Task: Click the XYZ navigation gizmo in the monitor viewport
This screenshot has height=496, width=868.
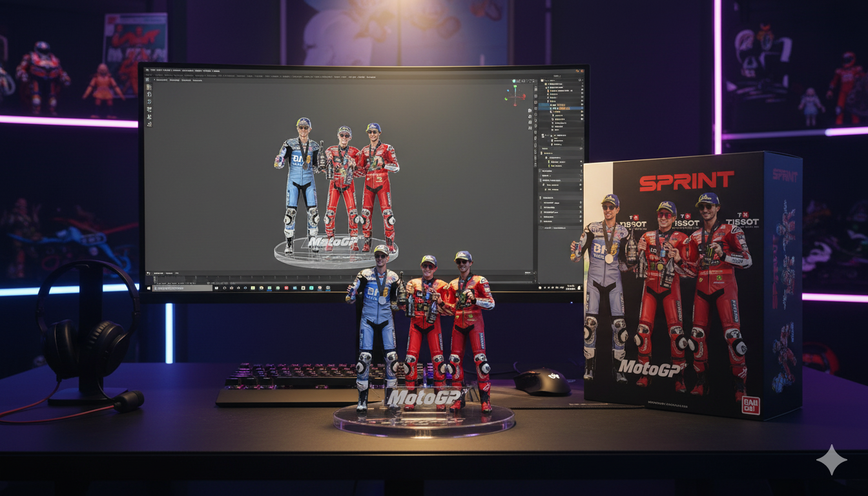Action: click(x=515, y=96)
